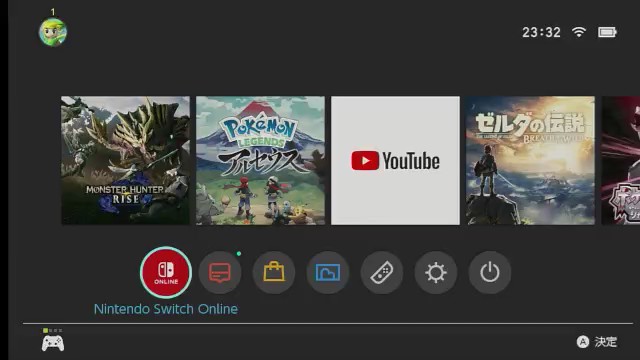Open the Nintendo Switch Online icon
This screenshot has height=360, width=640.
click(166, 272)
